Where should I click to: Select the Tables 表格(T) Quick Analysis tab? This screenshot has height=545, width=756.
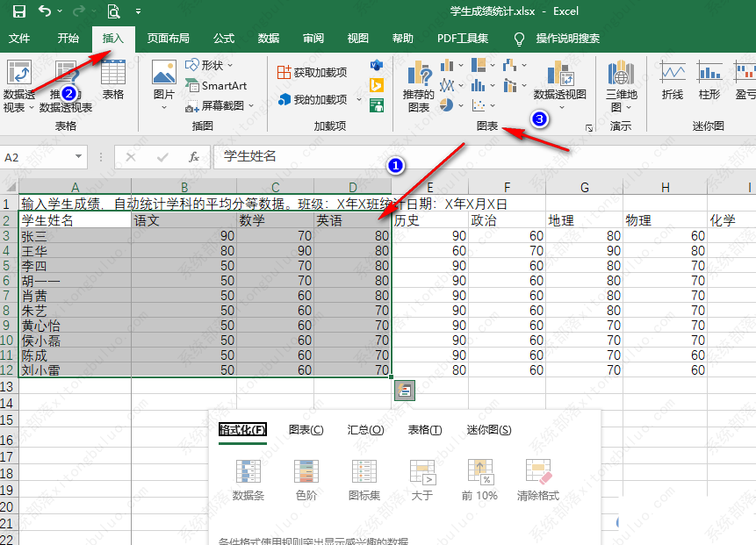point(425,430)
